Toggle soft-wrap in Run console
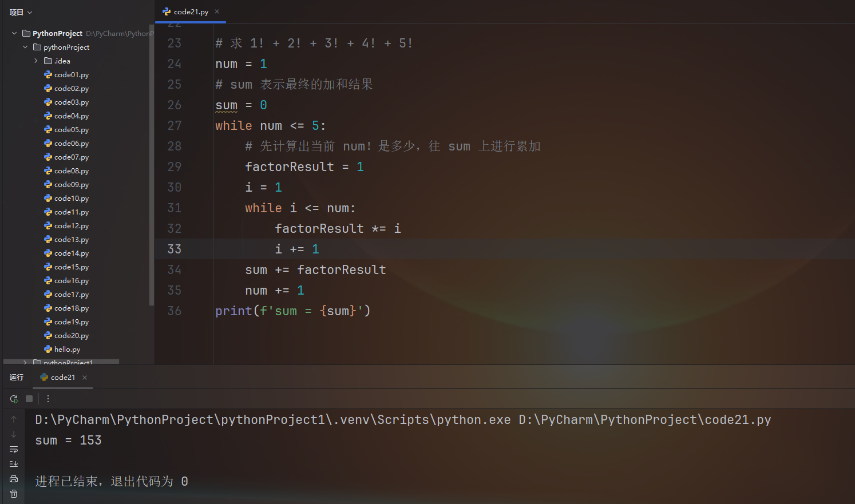The width and height of the screenshot is (855, 504). [x=14, y=449]
